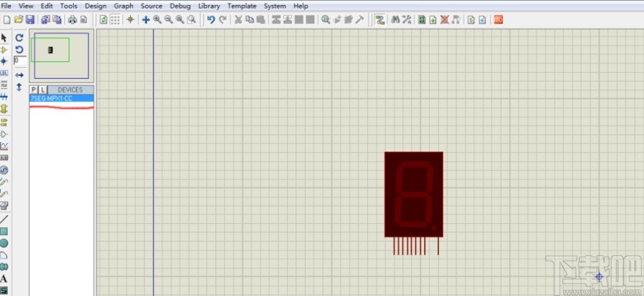Click the Make Device icon
Viewport: 644px width, 296px height.
click(337, 20)
